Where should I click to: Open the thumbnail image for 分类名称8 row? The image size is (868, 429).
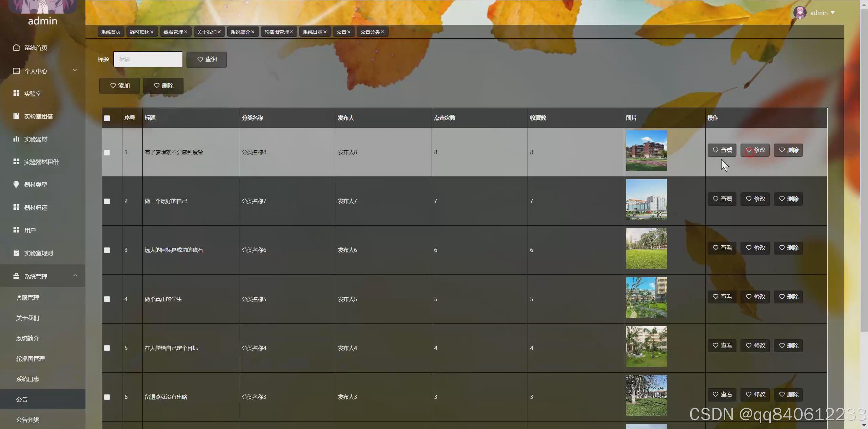pos(646,151)
